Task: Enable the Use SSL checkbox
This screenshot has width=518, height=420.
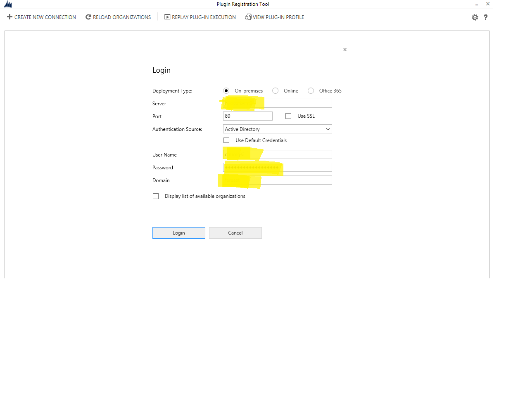Action: (x=288, y=116)
